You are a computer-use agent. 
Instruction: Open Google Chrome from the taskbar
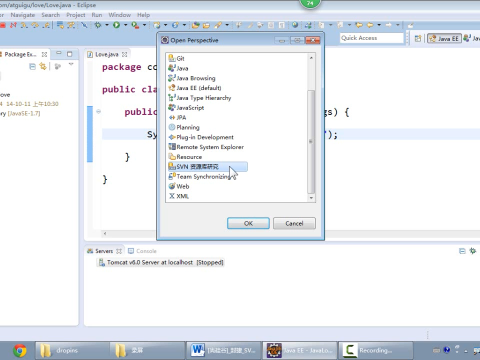click(20, 351)
